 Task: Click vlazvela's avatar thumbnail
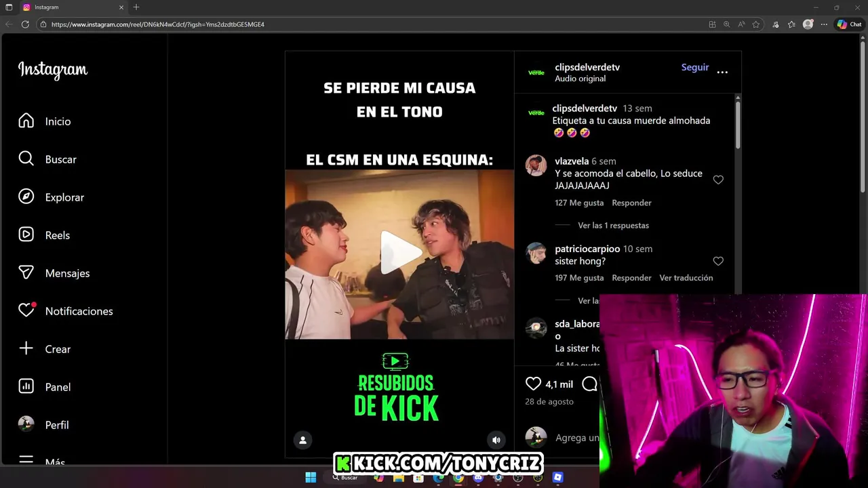pyautogui.click(x=536, y=165)
